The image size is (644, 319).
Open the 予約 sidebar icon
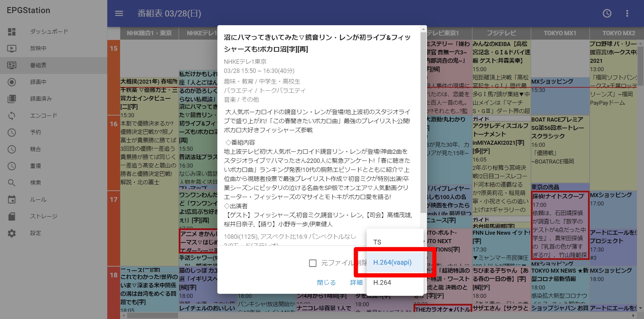pos(12,132)
